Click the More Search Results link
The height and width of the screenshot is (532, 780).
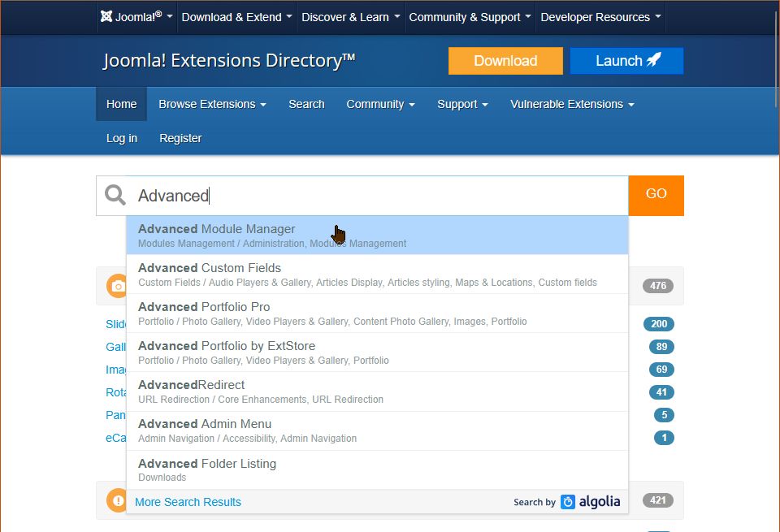188,502
